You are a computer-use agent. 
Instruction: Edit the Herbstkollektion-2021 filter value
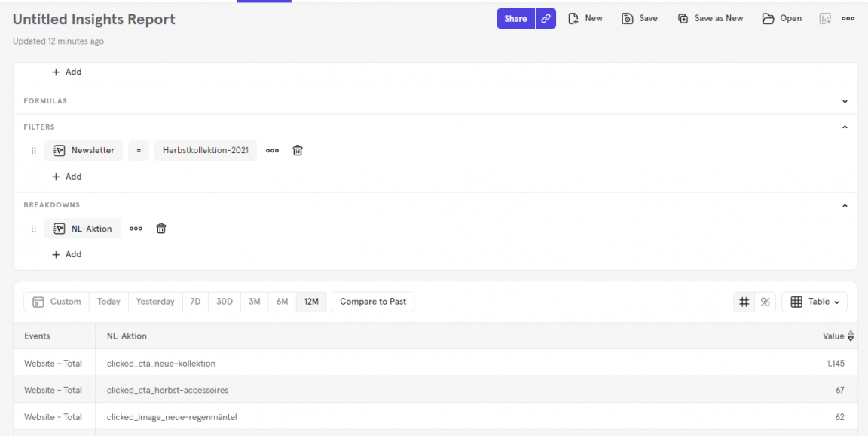click(x=205, y=150)
